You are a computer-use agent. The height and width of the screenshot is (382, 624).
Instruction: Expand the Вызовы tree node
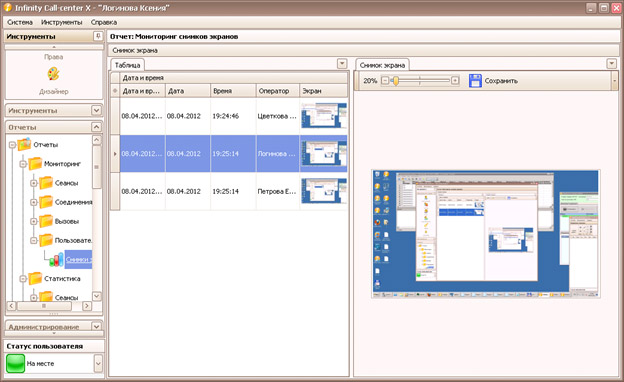tap(34, 221)
